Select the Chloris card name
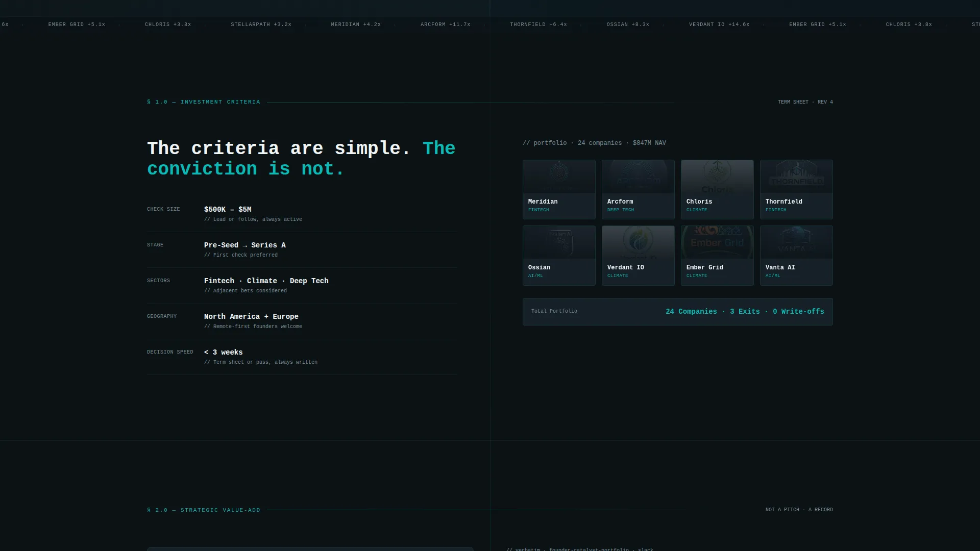 click(x=699, y=202)
